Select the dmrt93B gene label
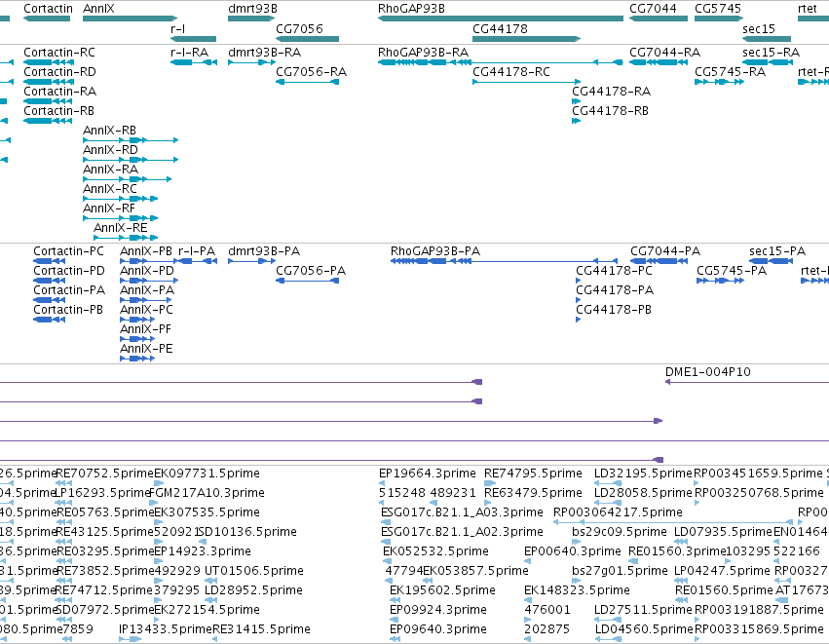 pos(252,9)
